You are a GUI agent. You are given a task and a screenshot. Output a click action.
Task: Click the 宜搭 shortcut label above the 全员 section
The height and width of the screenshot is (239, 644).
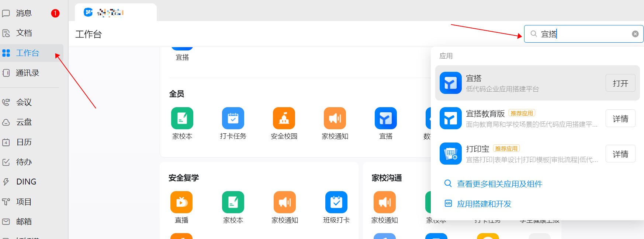point(182,57)
